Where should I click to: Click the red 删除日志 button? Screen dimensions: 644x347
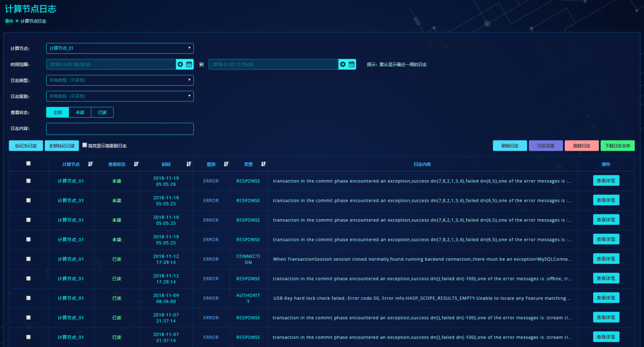pyautogui.click(x=582, y=146)
